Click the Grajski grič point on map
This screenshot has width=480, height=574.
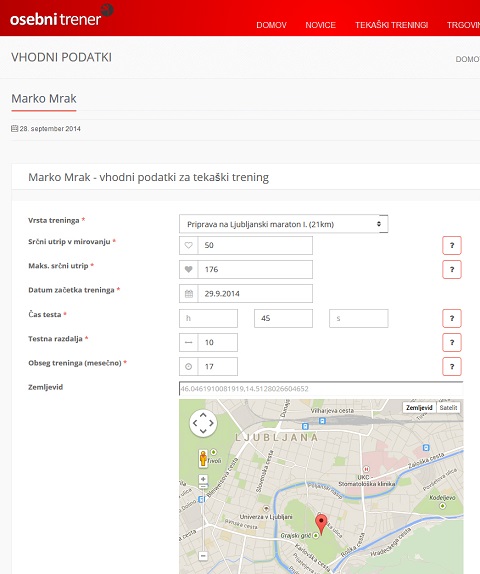tap(315, 536)
